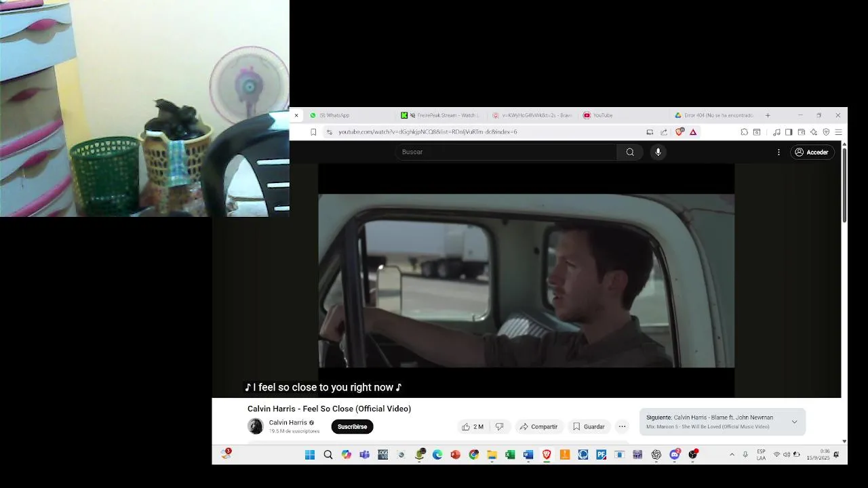Open the Error 404 browser tab
868x488 pixels.
[x=715, y=115]
